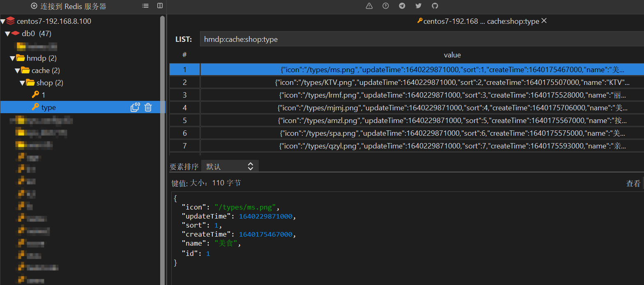
Task: Click the # column header
Action: 185,55
